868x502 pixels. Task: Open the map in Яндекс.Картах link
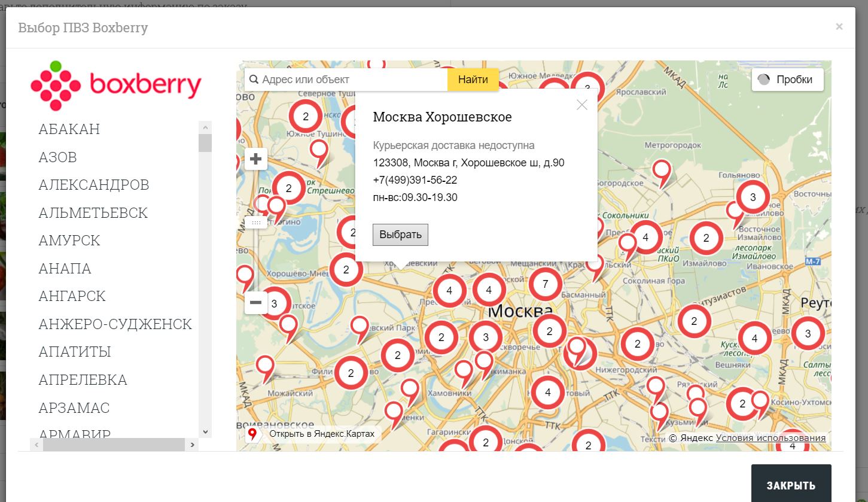(322, 434)
